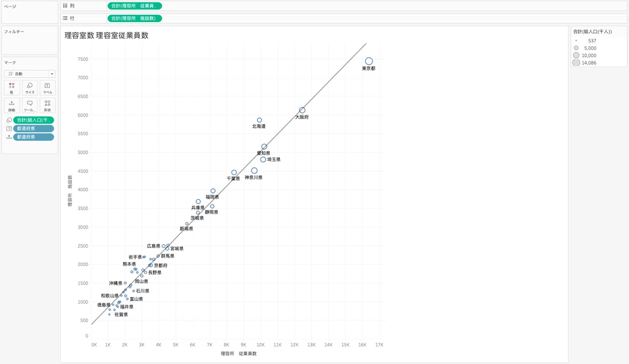
Task: Click the 7500 tick on the y-axis
Action: [x=83, y=59]
